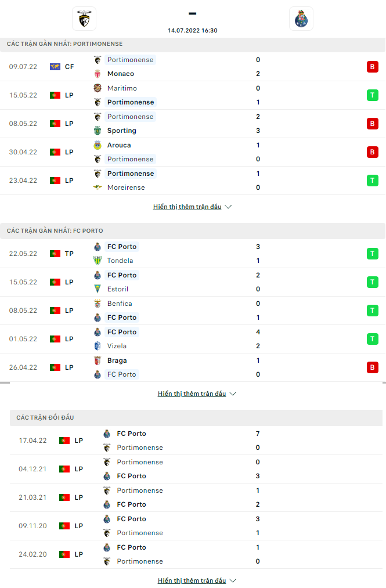Screen dimensions: 386x588
Task: Expand more FC Porto matches via the chevron
Action: click(232, 393)
